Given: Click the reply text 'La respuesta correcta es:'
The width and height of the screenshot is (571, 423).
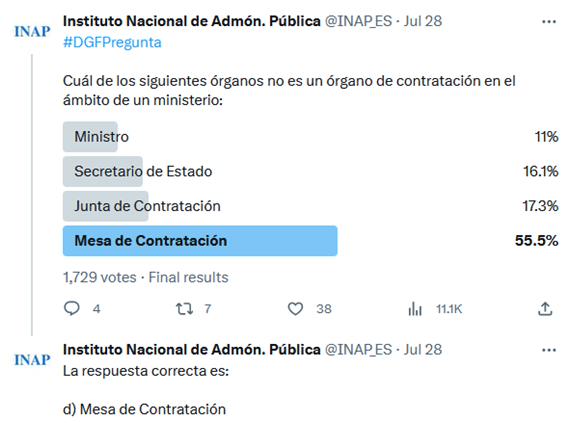Looking at the screenshot, I should click(146, 371).
